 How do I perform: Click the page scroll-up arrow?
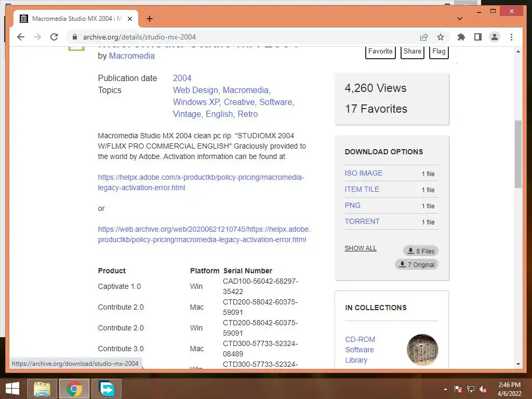pos(518,51)
